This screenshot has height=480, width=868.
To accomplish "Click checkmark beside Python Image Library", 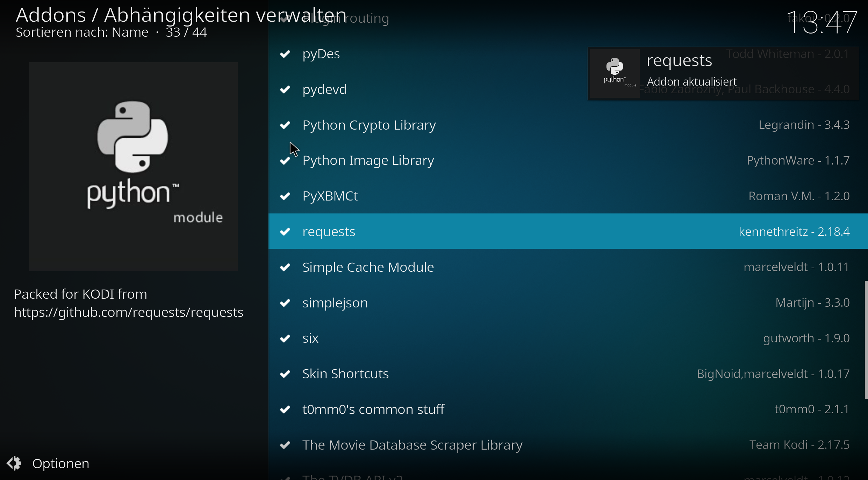I will pyautogui.click(x=285, y=161).
